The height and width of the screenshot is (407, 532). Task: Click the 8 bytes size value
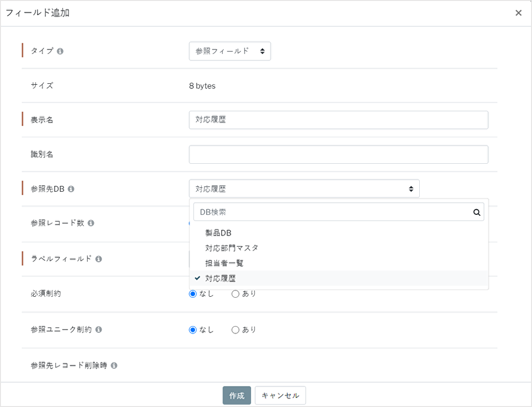pos(202,86)
